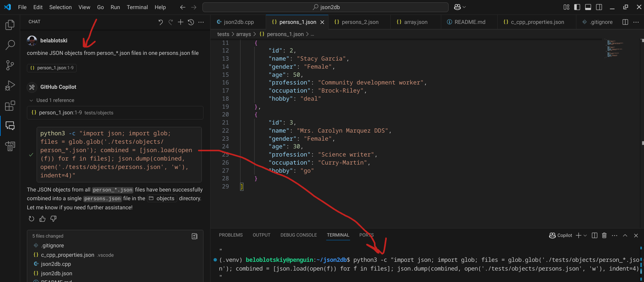
Task: Split the terminal
Action: 595,235
